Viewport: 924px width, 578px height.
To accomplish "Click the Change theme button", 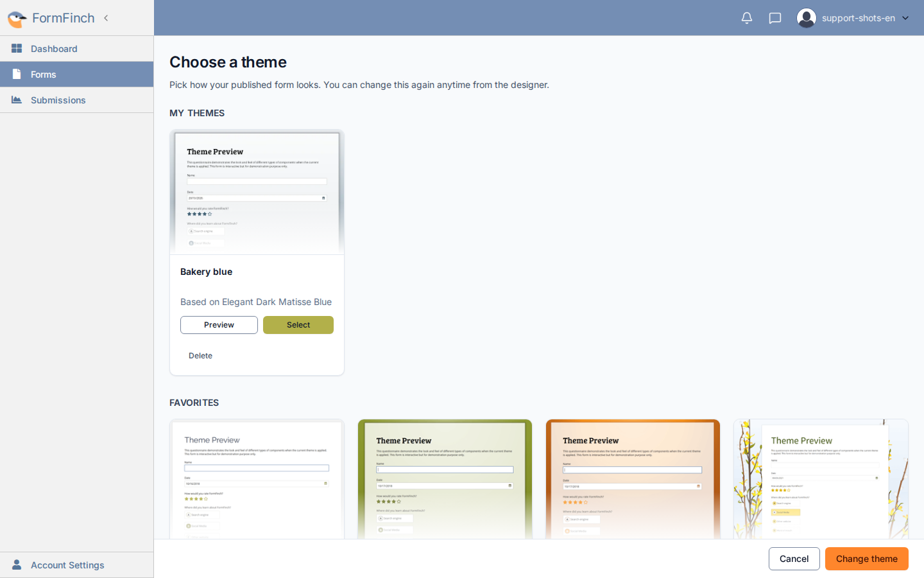I will (867, 559).
